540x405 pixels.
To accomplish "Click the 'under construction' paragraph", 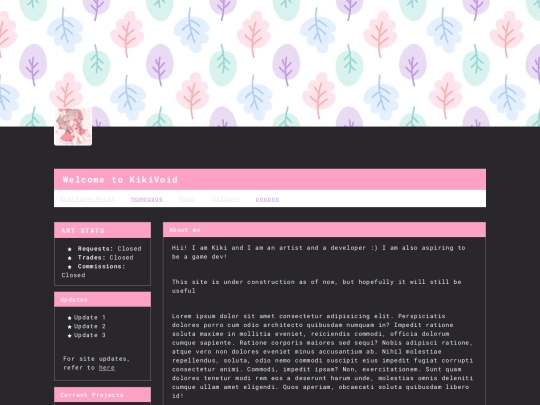I will point(316,286).
